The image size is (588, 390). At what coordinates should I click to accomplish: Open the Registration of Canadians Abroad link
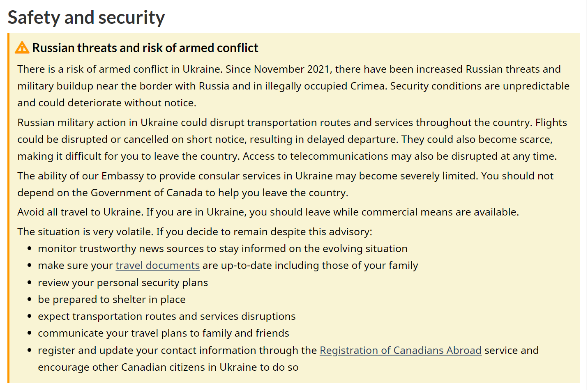click(x=400, y=351)
